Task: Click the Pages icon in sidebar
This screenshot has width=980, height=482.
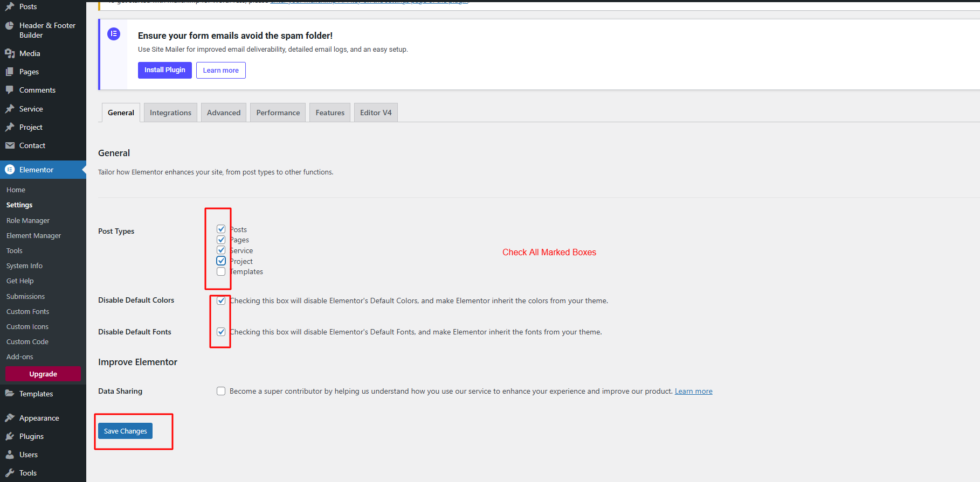Action: [10, 72]
